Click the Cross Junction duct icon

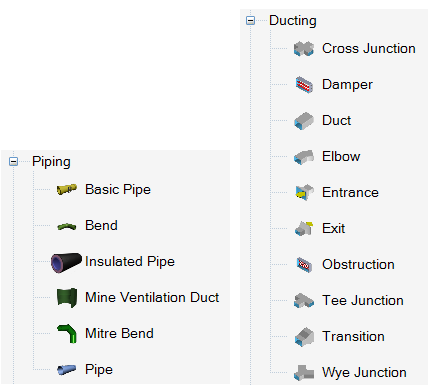click(x=304, y=49)
